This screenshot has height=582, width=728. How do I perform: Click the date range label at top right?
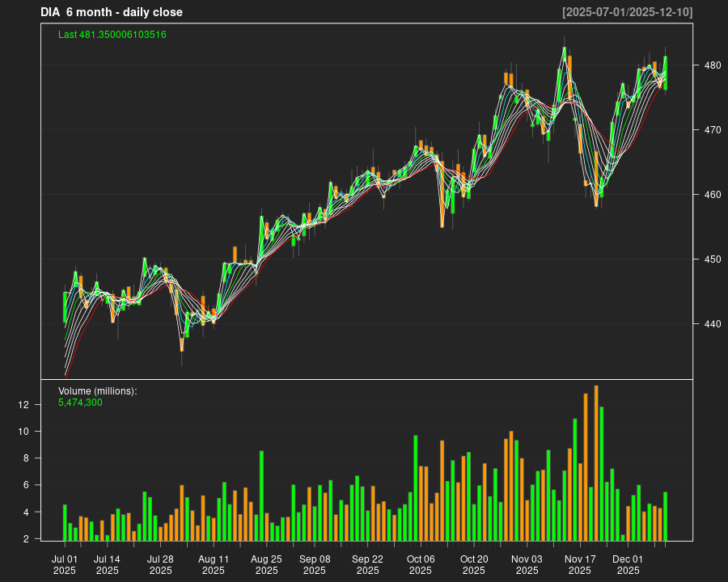click(x=627, y=12)
